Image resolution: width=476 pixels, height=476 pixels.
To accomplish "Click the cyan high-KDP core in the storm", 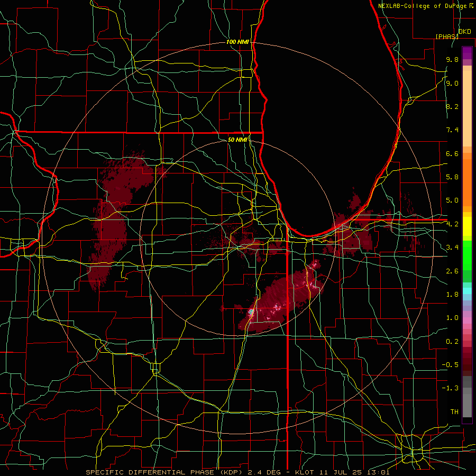I will point(251,312).
